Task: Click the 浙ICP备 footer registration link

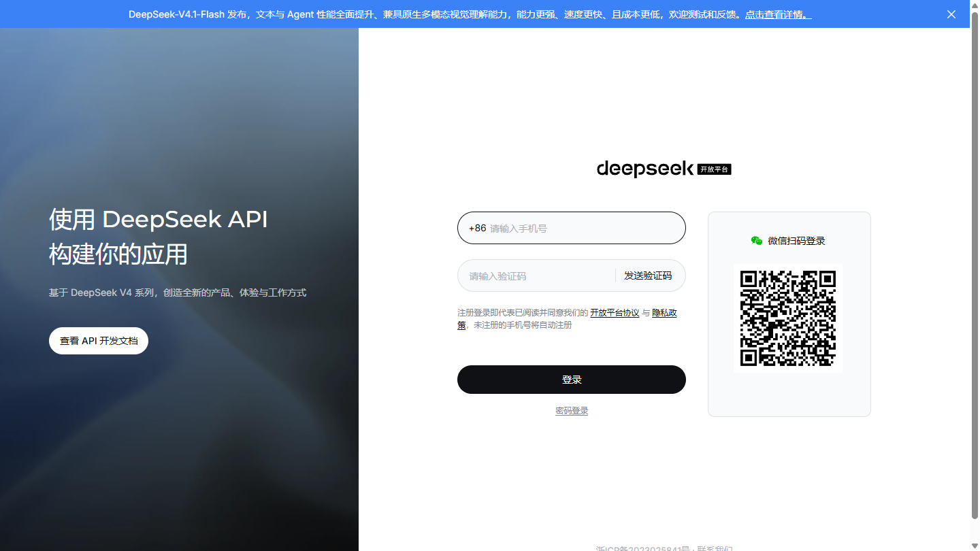Action: 643,549
